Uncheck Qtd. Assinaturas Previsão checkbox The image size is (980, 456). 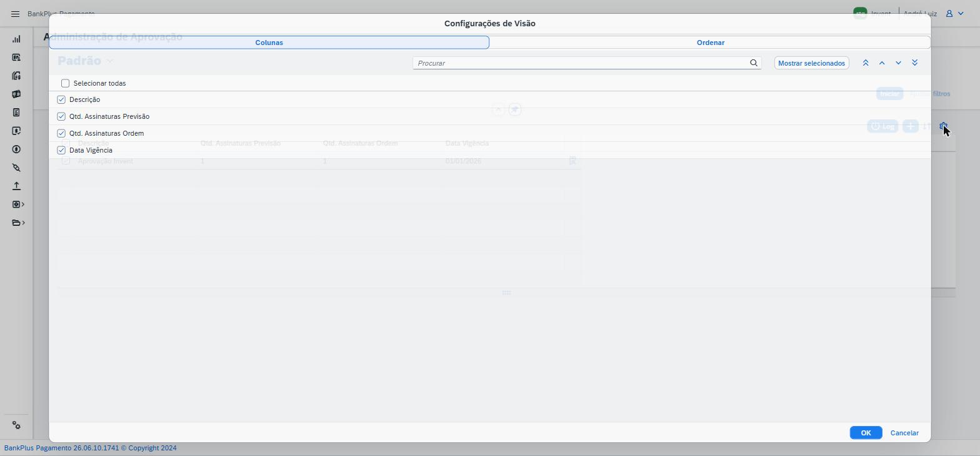pos(61,116)
